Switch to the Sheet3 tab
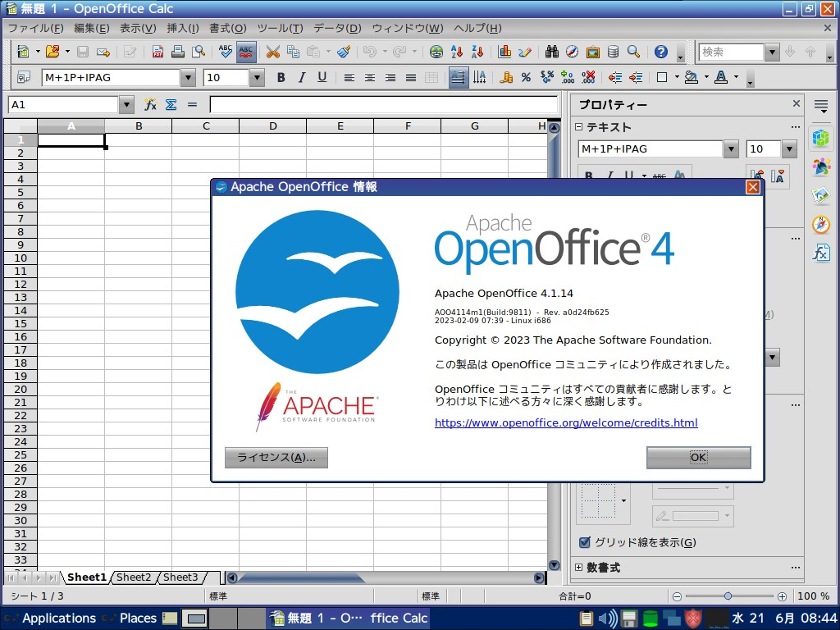 [180, 577]
